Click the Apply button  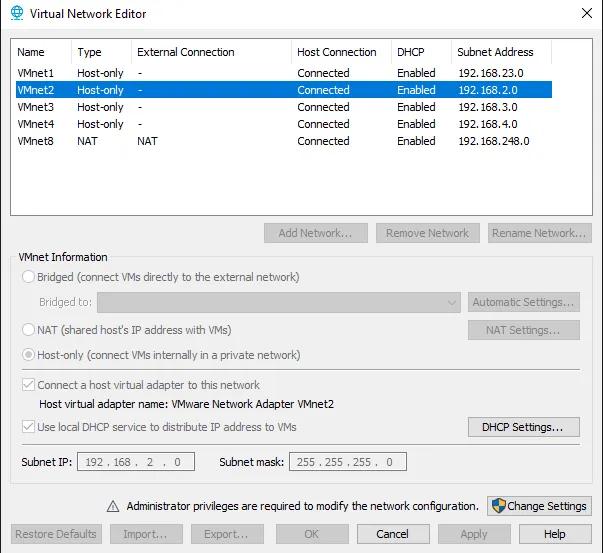(x=474, y=534)
